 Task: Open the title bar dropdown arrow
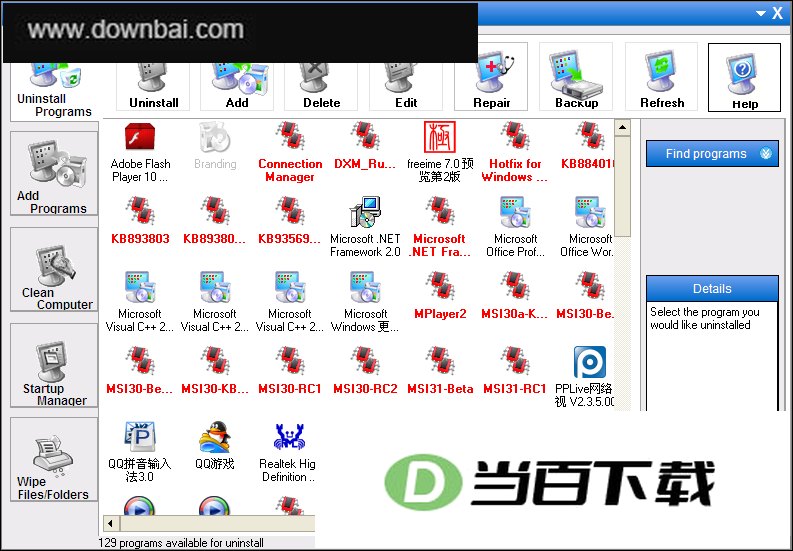pos(760,14)
